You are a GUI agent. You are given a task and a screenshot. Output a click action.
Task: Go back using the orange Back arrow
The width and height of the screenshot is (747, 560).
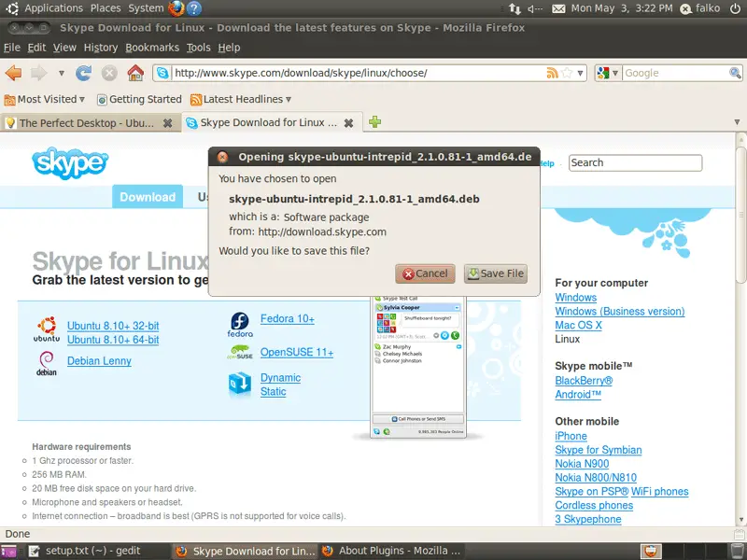click(14, 73)
